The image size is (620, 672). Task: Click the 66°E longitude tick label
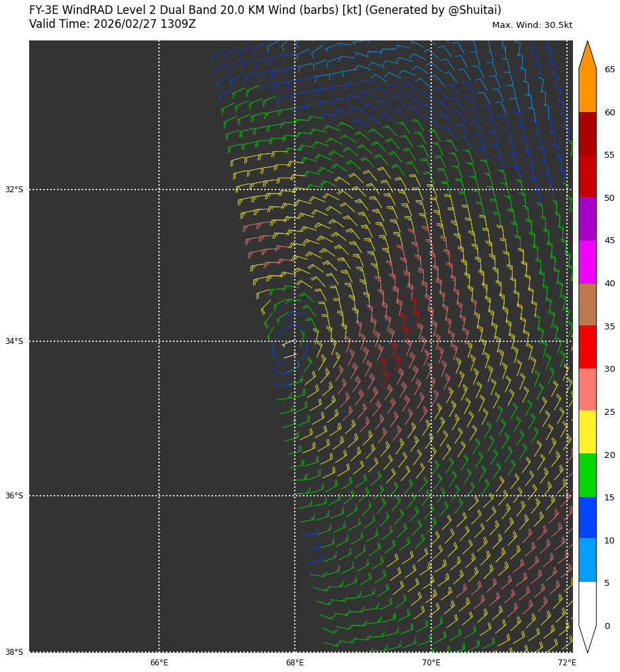pyautogui.click(x=159, y=663)
